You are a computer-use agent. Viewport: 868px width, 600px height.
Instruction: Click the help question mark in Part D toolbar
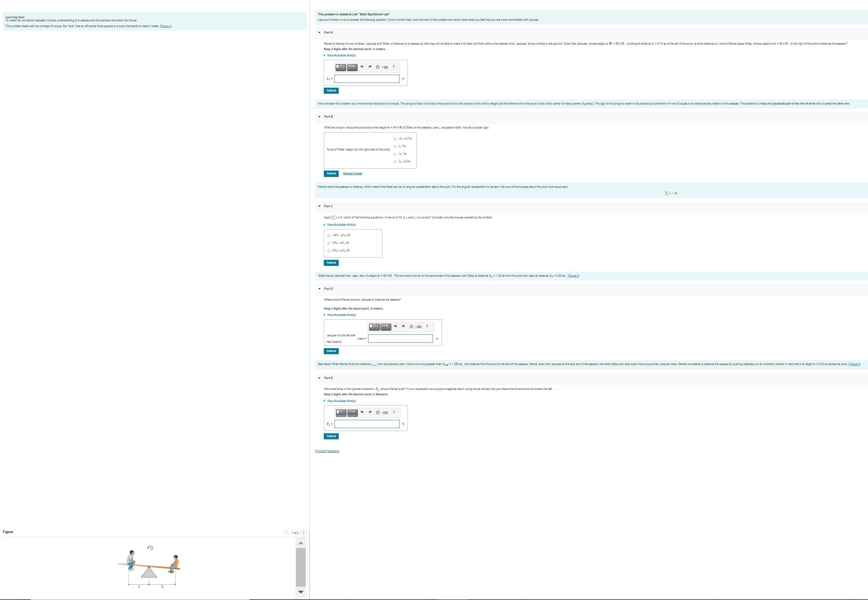pyautogui.click(x=427, y=326)
